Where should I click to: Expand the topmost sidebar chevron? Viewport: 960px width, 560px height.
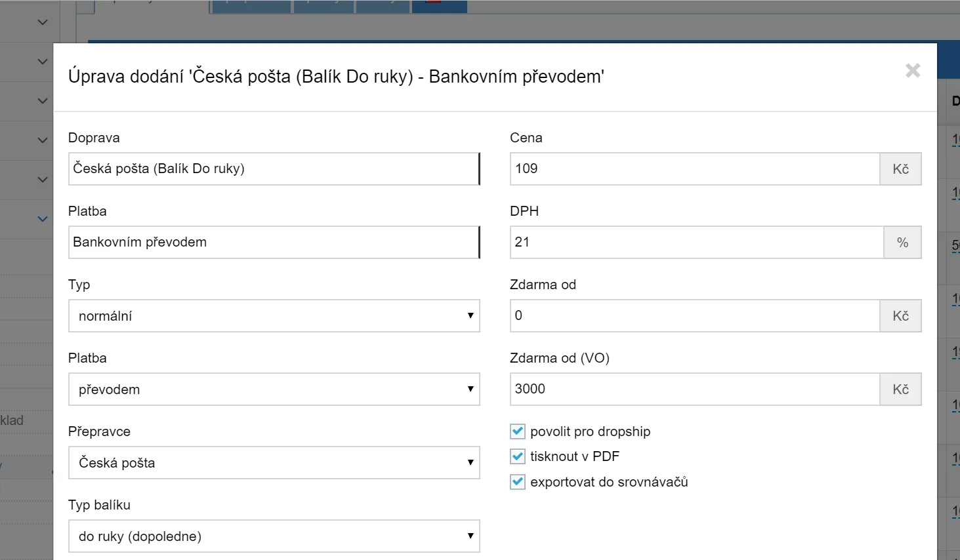click(43, 22)
